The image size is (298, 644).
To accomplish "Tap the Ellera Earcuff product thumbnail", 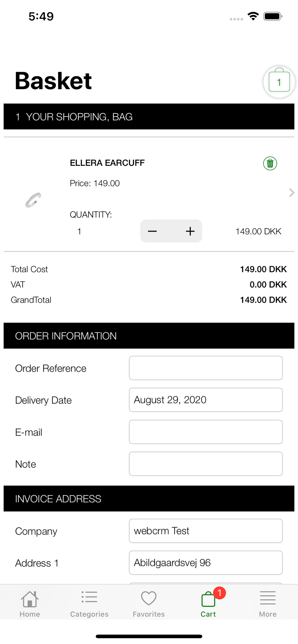I will pyautogui.click(x=34, y=200).
